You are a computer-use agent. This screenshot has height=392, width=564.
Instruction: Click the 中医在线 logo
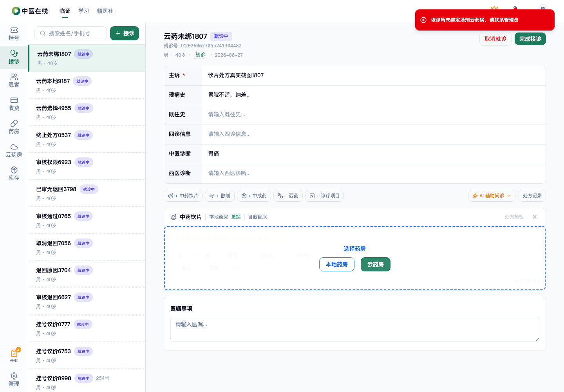[x=30, y=11]
